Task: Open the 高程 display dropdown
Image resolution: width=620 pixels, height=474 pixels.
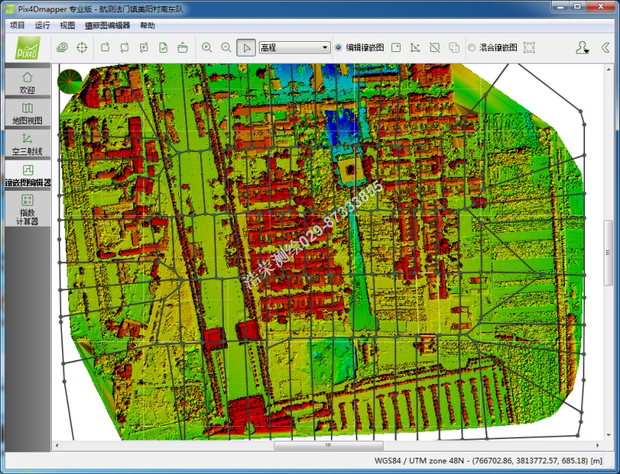Action: 295,48
